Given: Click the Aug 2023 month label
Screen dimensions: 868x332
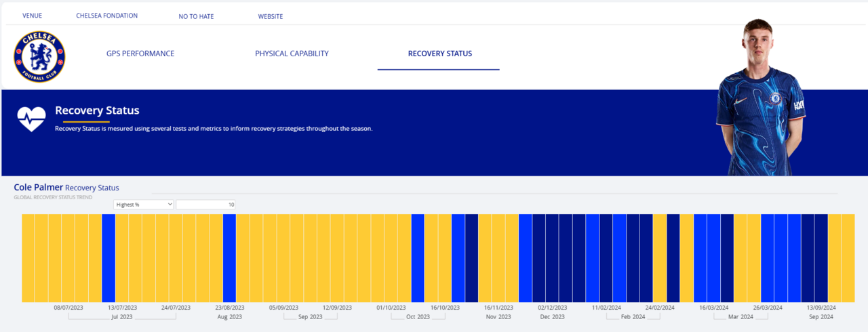Looking at the screenshot, I should coord(229,317).
